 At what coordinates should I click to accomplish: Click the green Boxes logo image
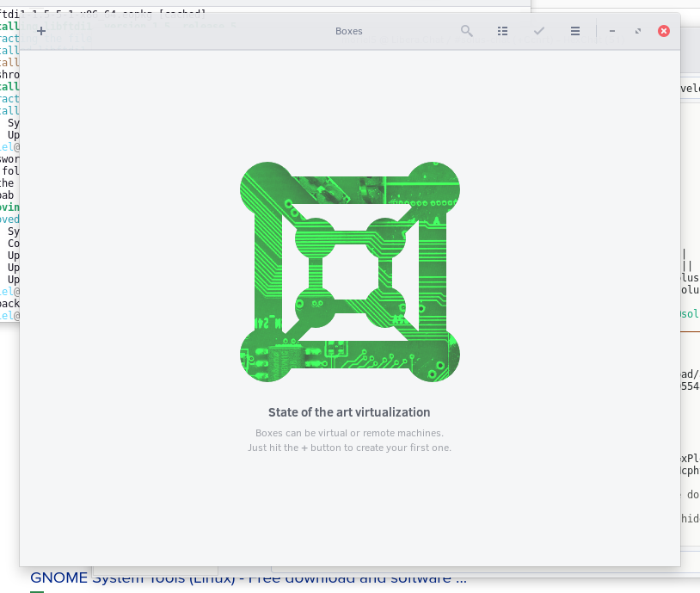point(349,272)
